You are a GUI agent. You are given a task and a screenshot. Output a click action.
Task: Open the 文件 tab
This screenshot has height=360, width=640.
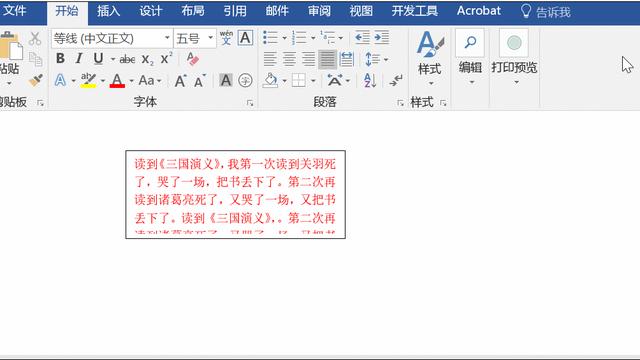(x=15, y=11)
